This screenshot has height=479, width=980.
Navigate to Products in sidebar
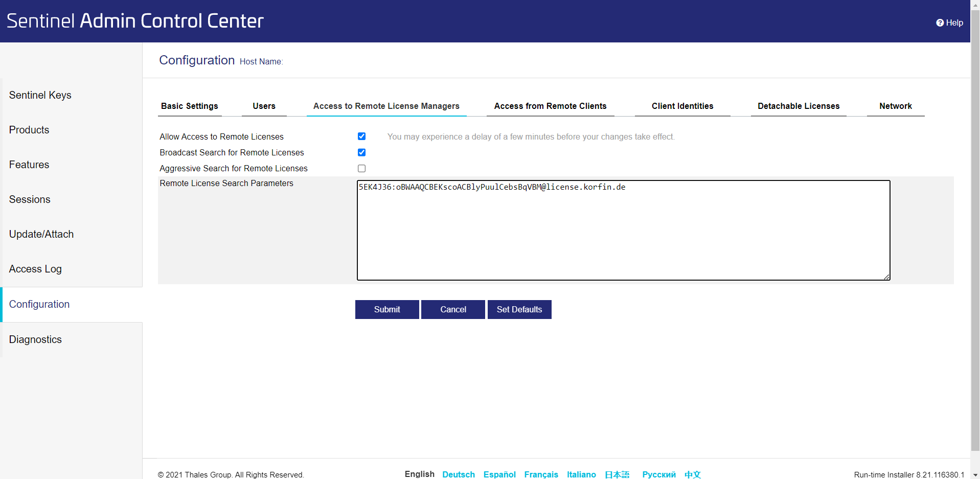(29, 130)
